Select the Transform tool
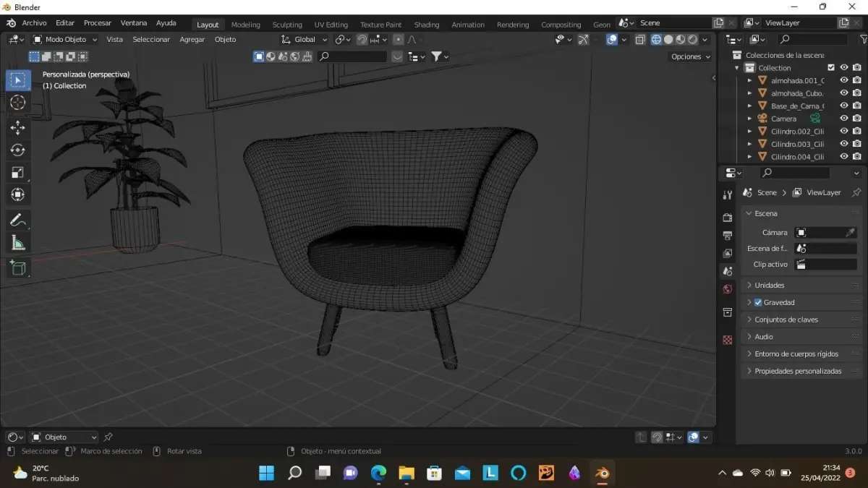 tap(18, 194)
